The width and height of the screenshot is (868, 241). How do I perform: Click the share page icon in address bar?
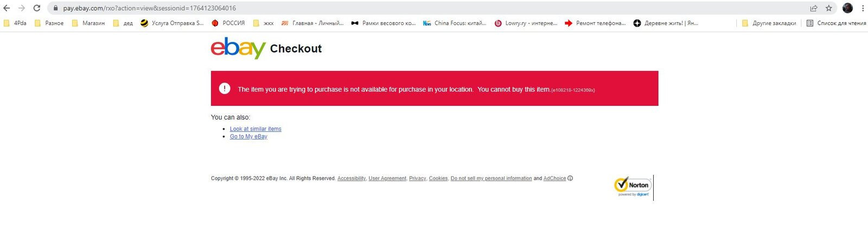point(814,8)
